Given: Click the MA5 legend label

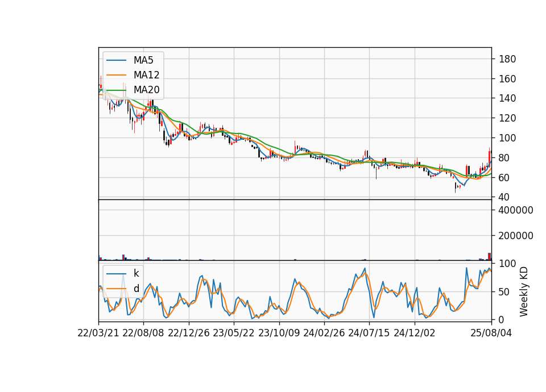Looking at the screenshot, I should coord(143,60).
